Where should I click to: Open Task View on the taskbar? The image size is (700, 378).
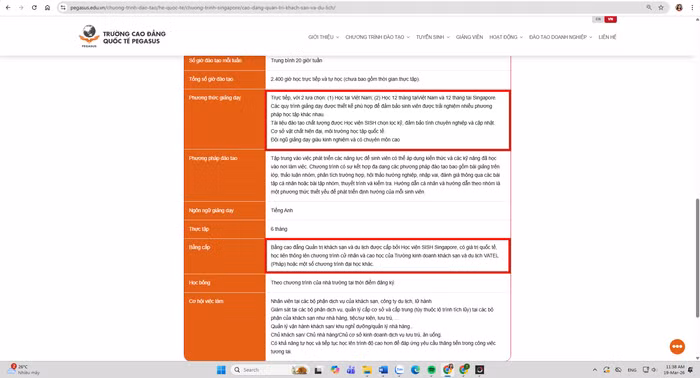coord(318,370)
